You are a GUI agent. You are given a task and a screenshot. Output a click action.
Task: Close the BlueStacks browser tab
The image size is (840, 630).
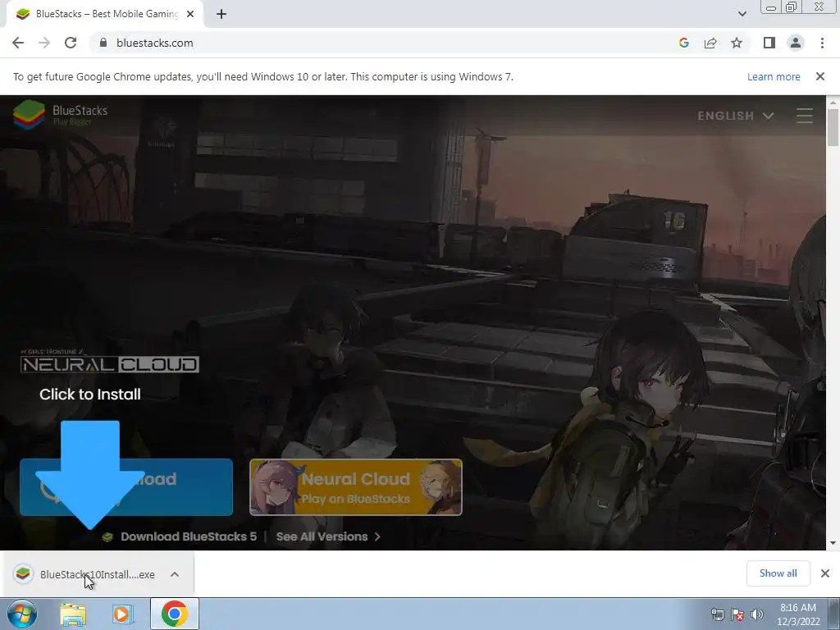[190, 14]
